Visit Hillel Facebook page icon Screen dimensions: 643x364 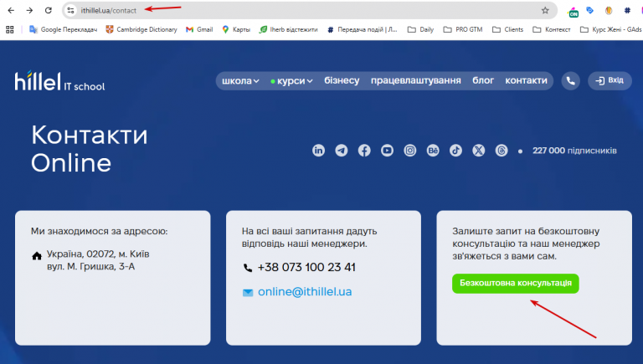point(364,151)
